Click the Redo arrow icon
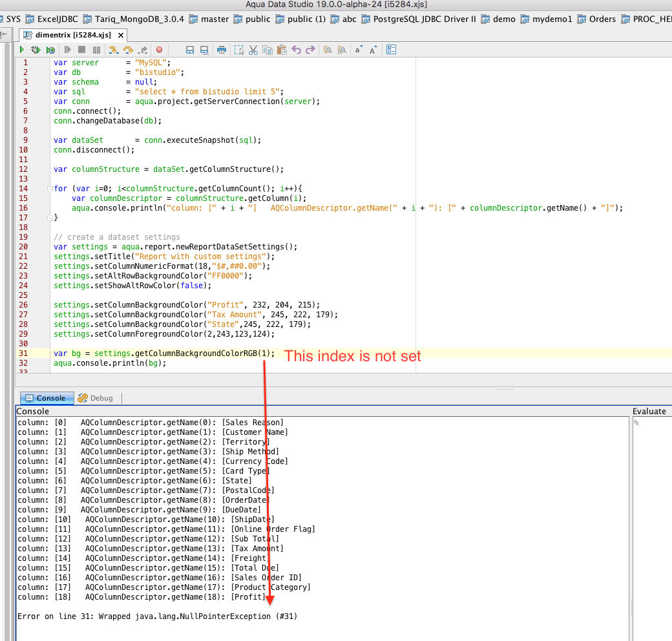Image resolution: width=672 pixels, height=641 pixels. (x=310, y=50)
